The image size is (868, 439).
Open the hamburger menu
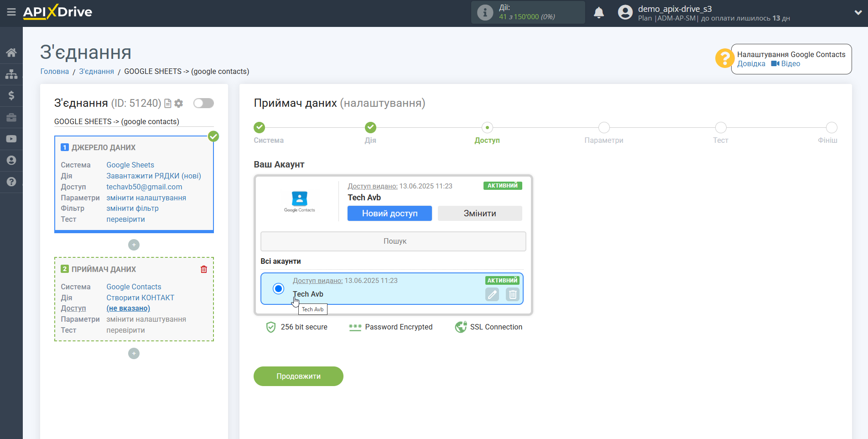click(11, 12)
